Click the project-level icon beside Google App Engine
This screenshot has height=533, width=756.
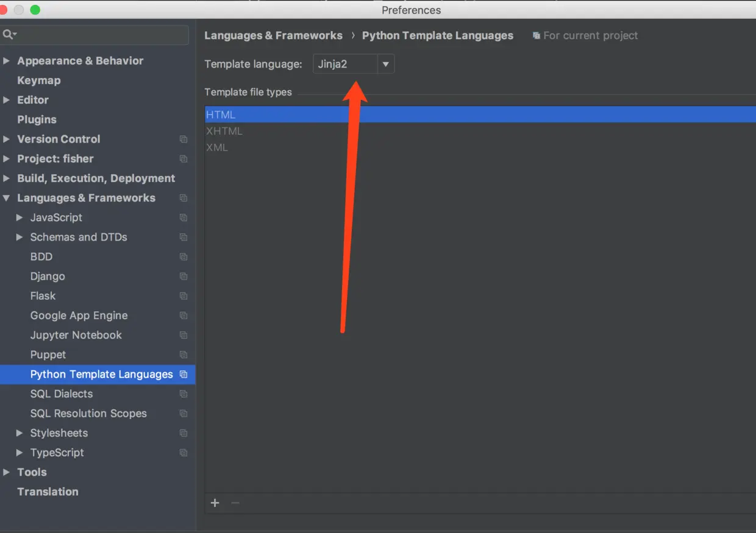(x=183, y=316)
